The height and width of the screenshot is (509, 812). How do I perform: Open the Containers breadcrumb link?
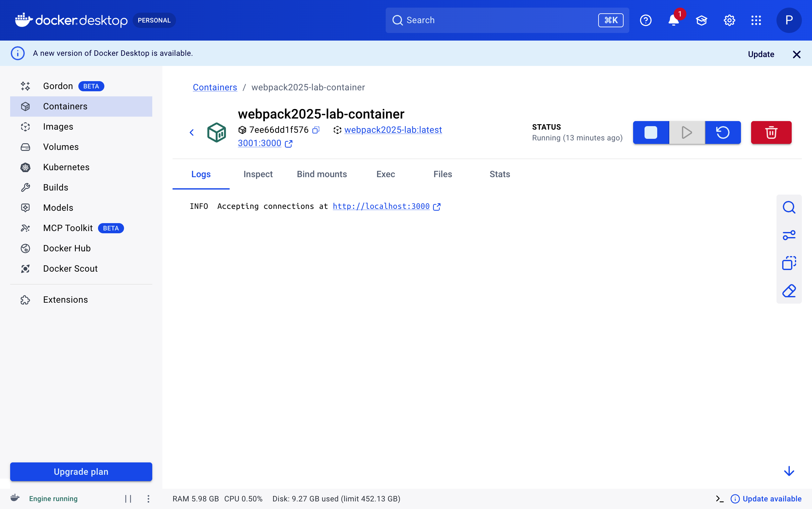pos(215,87)
